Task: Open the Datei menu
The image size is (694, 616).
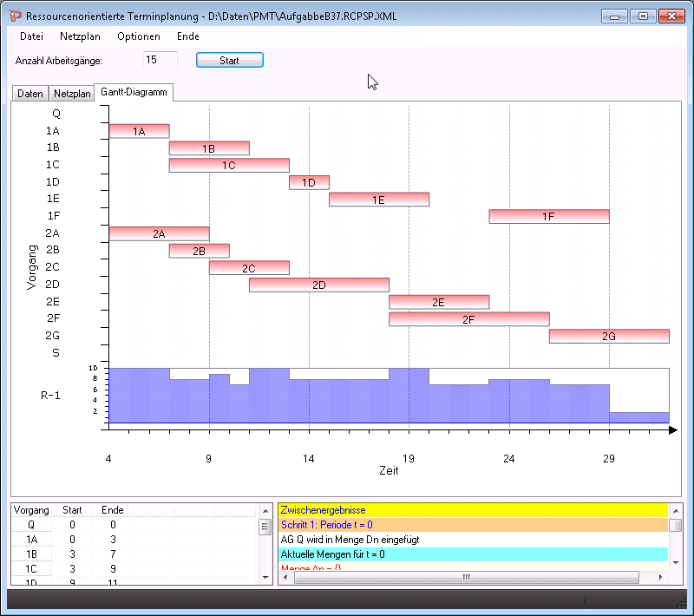Action: (x=31, y=36)
